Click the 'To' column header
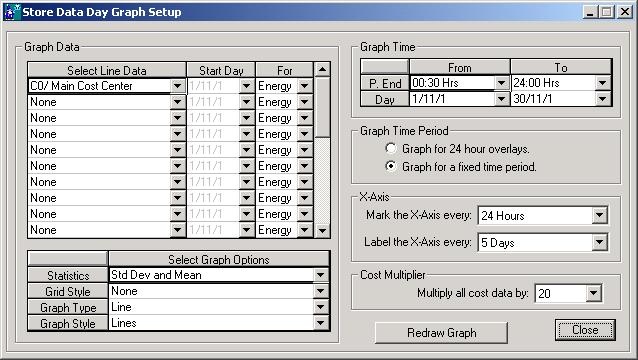Screen dimensions: 638x360 coord(561,67)
